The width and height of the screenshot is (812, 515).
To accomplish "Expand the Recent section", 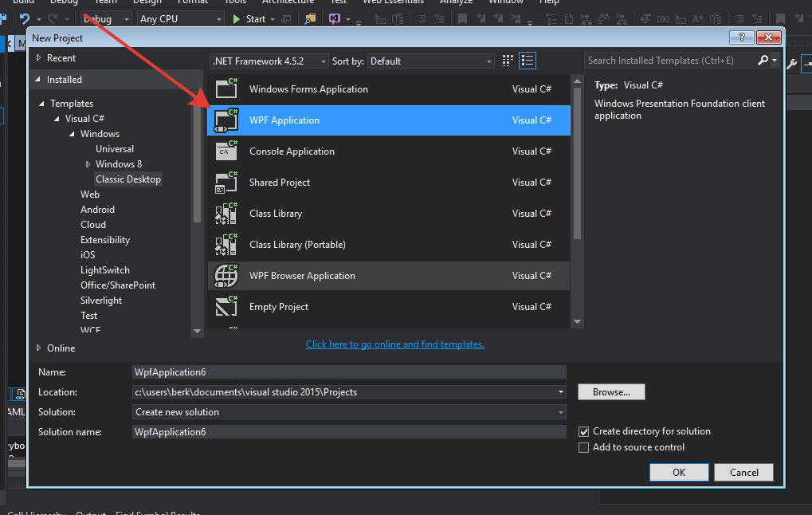I will click(39, 58).
